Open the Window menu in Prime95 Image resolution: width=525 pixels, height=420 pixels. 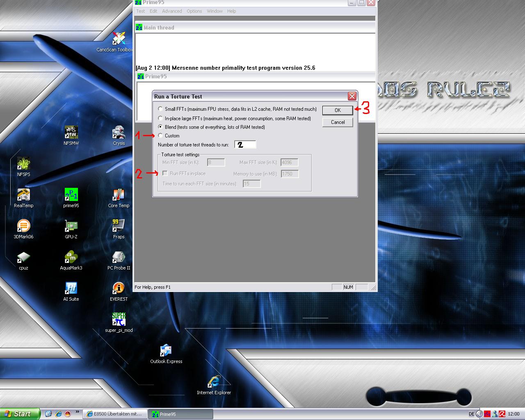pos(215,11)
